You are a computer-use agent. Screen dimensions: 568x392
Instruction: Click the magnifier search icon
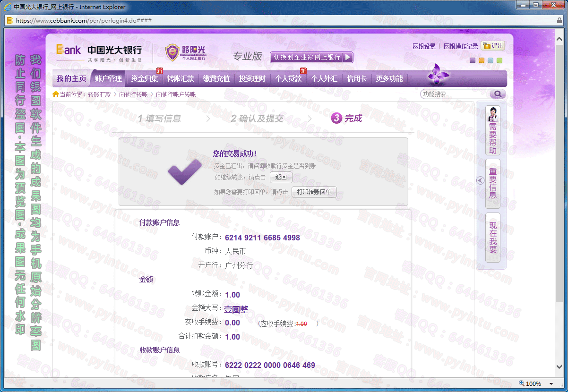click(498, 94)
